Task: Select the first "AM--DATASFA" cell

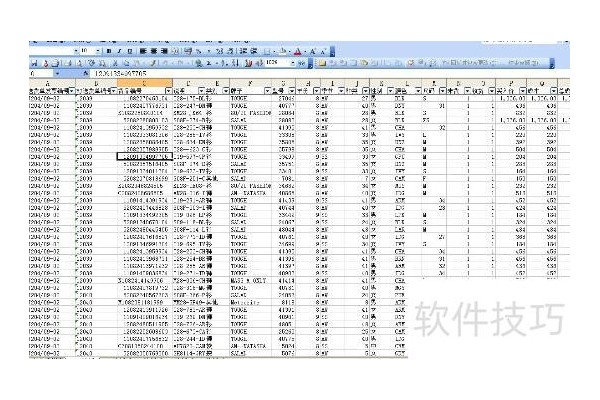Action: pyautogui.click(x=250, y=193)
